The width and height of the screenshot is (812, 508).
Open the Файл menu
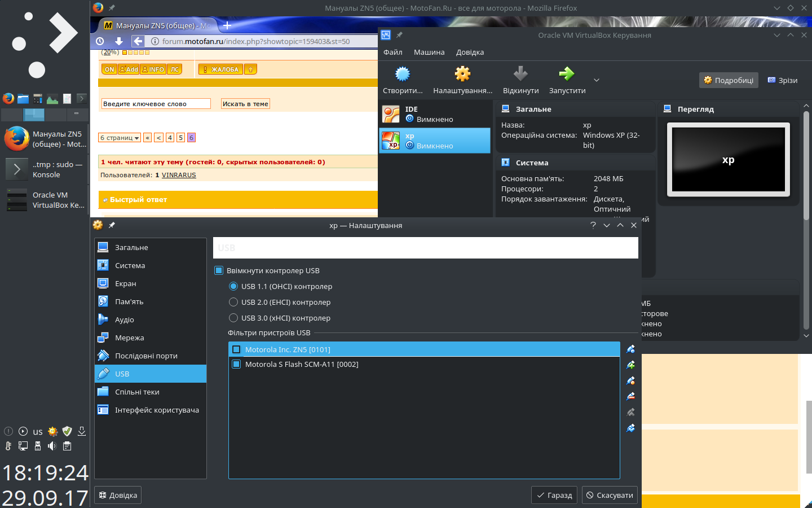pyautogui.click(x=393, y=52)
